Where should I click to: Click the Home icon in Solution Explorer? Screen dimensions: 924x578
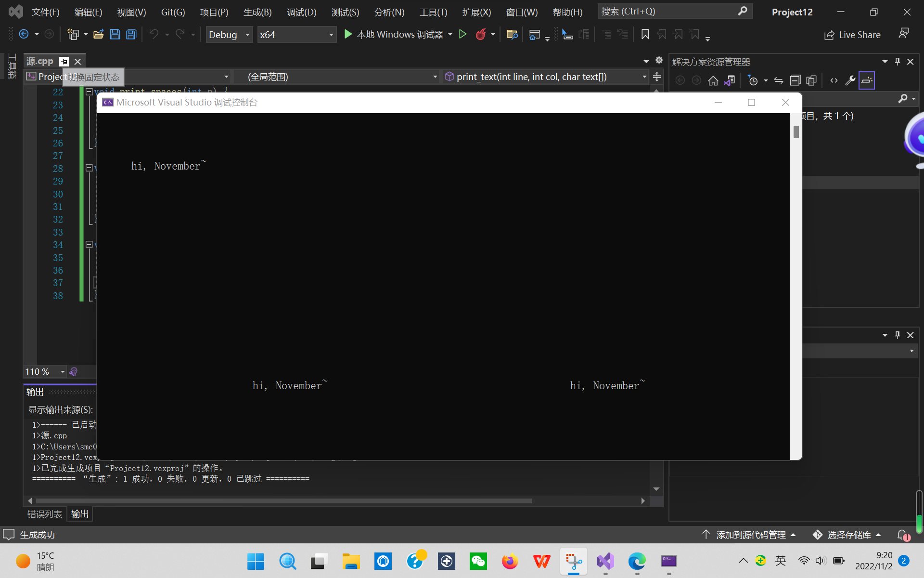tap(713, 80)
